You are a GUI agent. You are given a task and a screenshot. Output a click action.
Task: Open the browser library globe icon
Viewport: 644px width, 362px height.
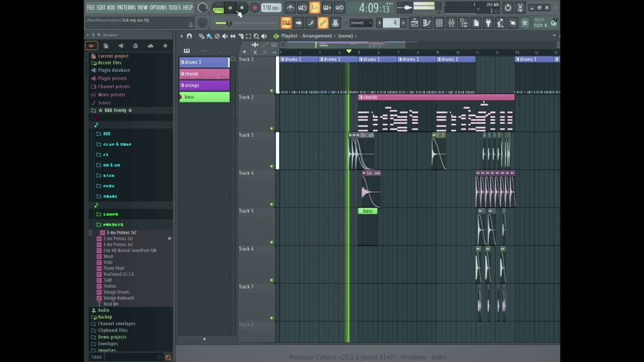point(135,46)
